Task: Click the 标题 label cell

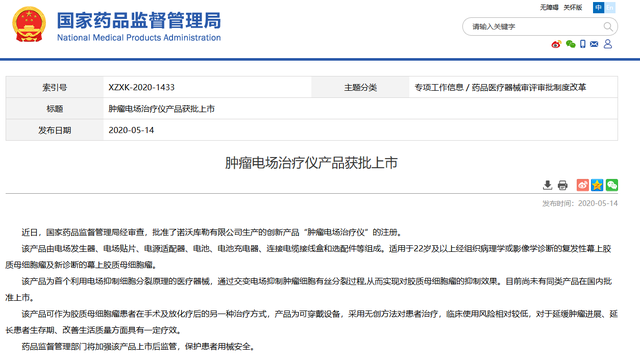Action: pyautogui.click(x=55, y=109)
